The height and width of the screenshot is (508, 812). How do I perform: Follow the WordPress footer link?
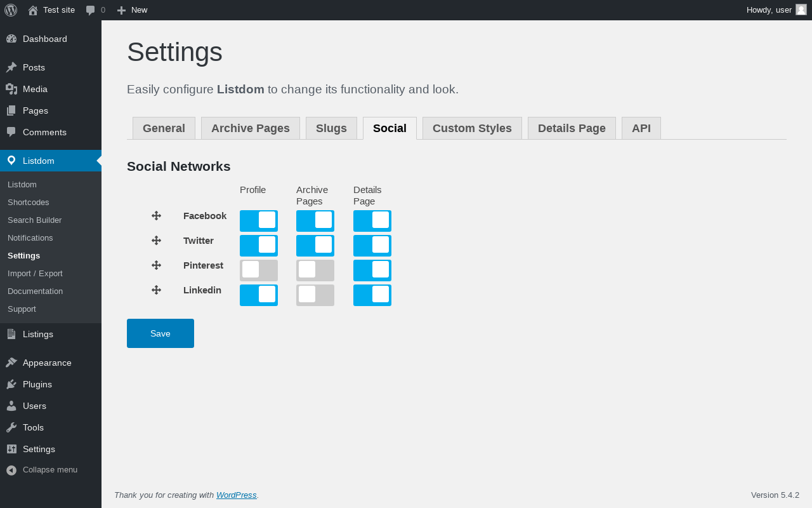[x=236, y=495]
